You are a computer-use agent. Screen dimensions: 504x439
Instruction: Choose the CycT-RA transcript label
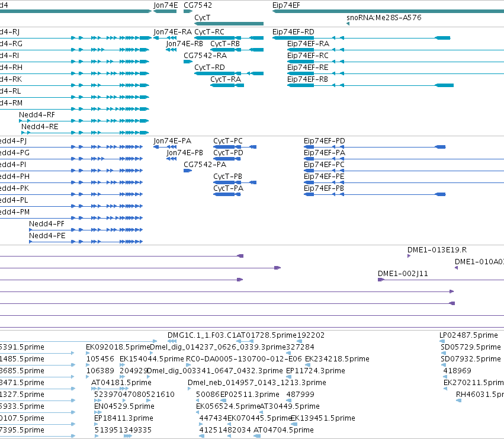tap(226, 79)
